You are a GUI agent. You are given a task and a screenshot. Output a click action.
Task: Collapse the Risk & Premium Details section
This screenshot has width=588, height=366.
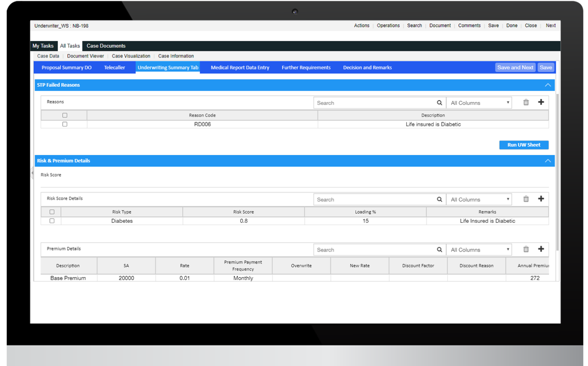coord(548,161)
